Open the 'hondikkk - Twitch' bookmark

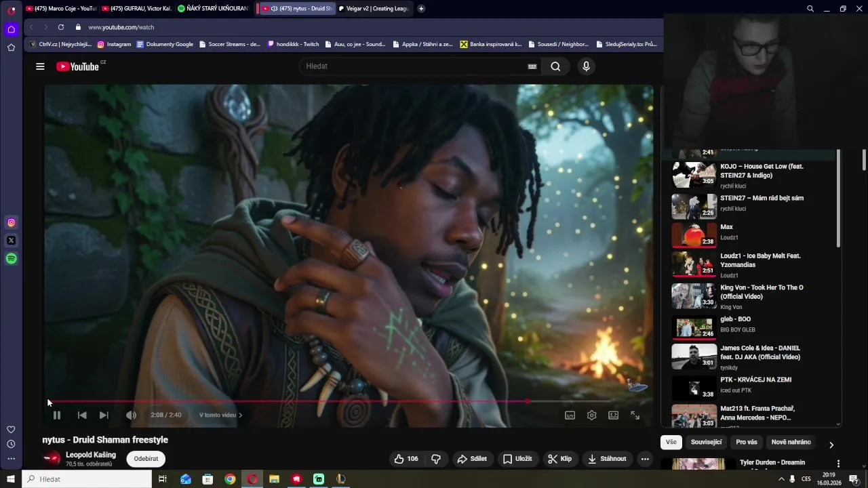tap(293, 44)
